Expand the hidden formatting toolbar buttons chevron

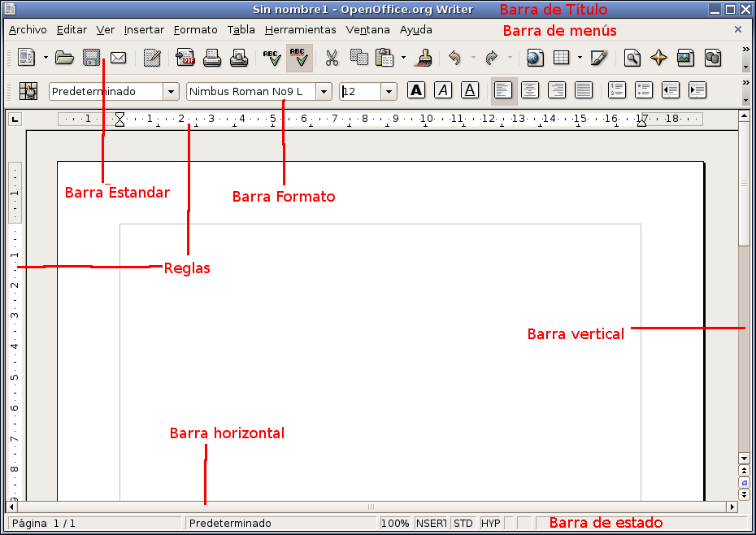click(x=746, y=83)
